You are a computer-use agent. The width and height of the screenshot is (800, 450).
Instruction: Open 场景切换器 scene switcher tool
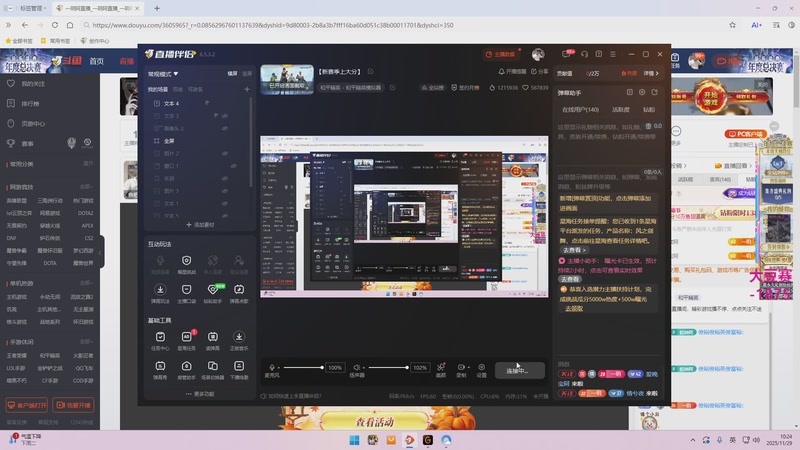213,370
